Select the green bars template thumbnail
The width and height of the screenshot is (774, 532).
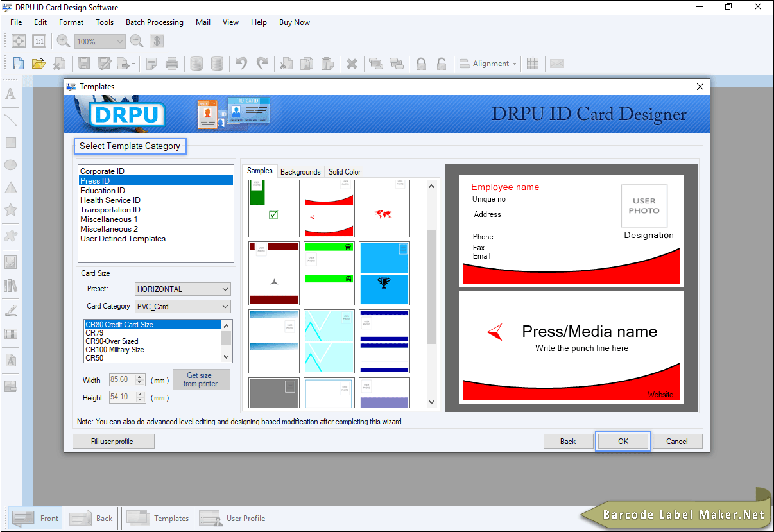point(329,273)
